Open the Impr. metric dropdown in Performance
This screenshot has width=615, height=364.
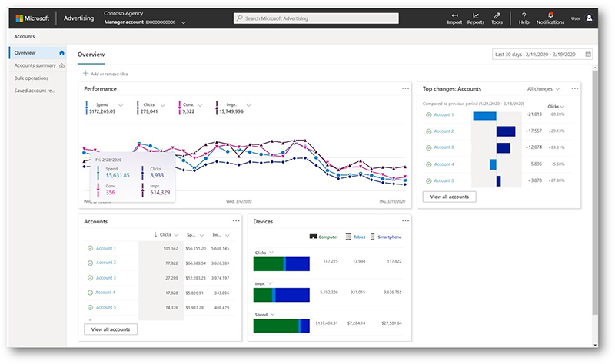pos(248,105)
